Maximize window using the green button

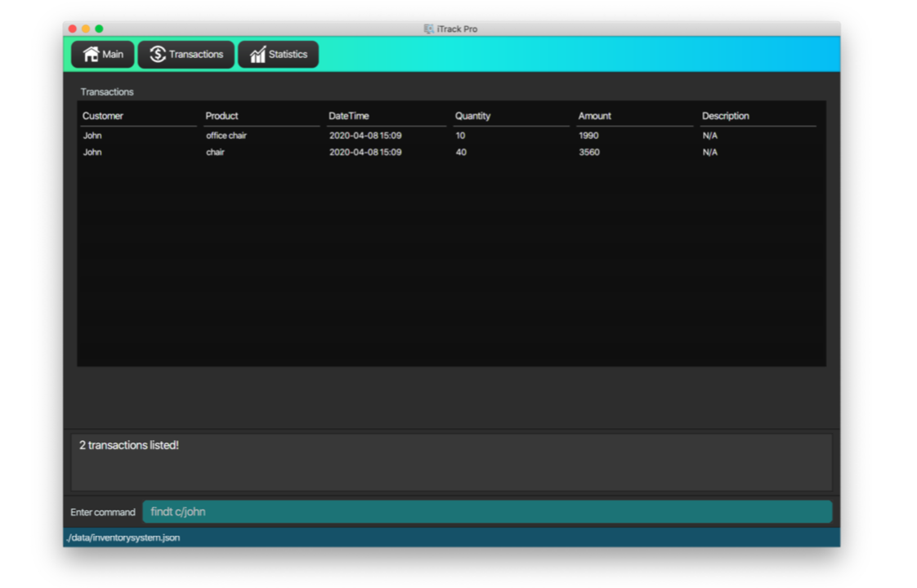(100, 29)
